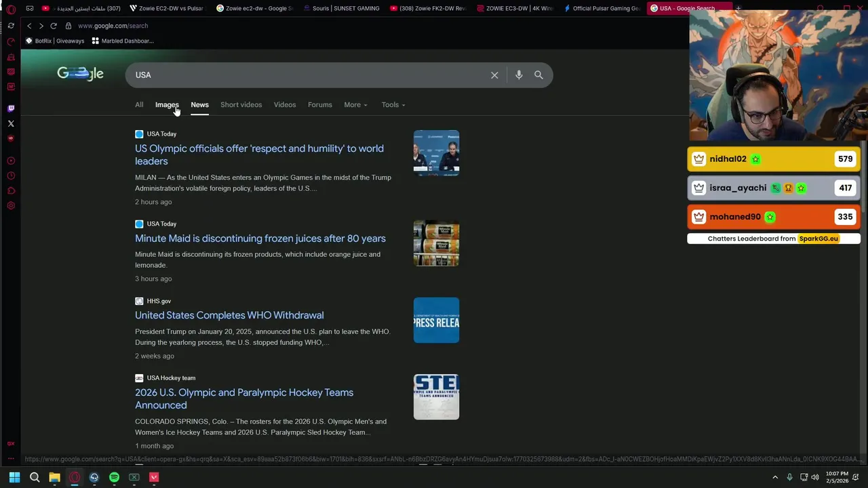Click the address bar URL field

point(113,26)
